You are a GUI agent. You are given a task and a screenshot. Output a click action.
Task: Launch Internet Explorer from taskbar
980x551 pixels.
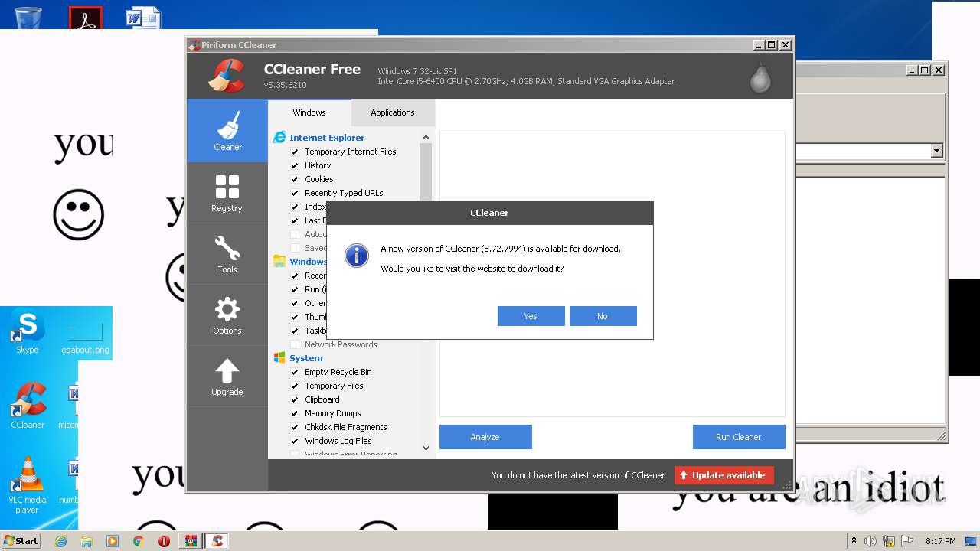click(60, 541)
